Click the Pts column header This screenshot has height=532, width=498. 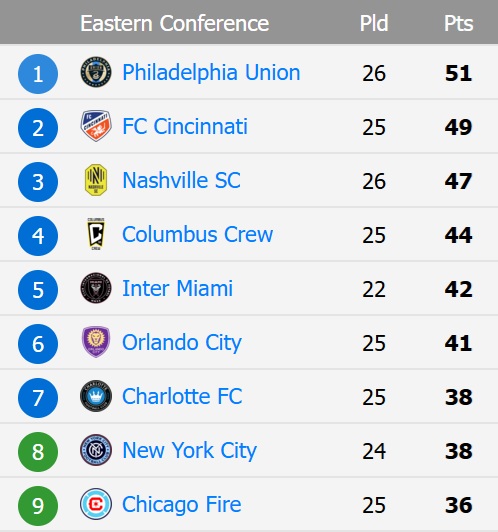(458, 23)
